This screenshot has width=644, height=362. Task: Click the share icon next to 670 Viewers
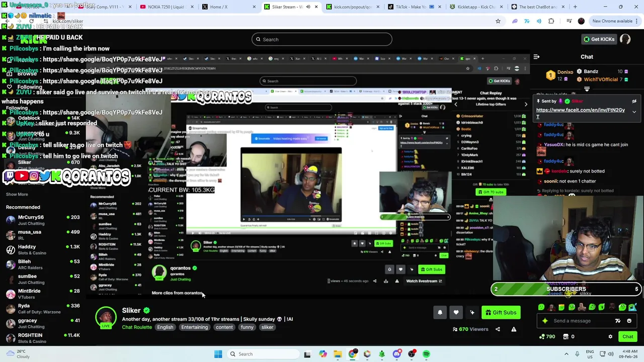pos(498,329)
